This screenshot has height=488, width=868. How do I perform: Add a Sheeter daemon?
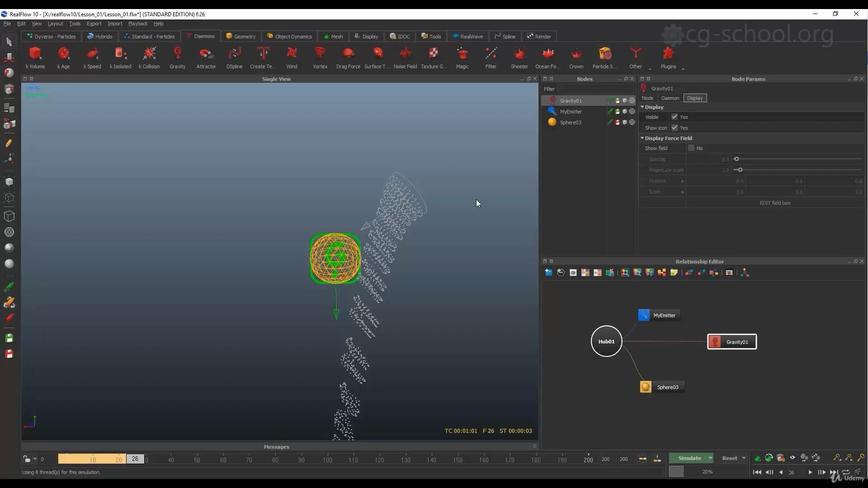click(519, 57)
